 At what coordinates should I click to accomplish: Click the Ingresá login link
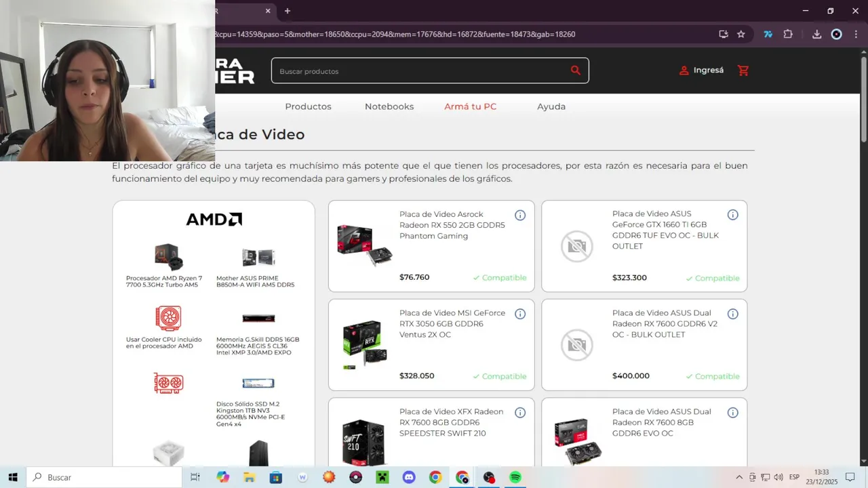[709, 70]
